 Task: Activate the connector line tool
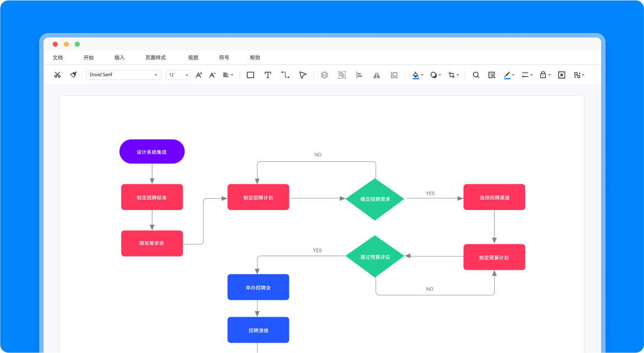pos(285,75)
